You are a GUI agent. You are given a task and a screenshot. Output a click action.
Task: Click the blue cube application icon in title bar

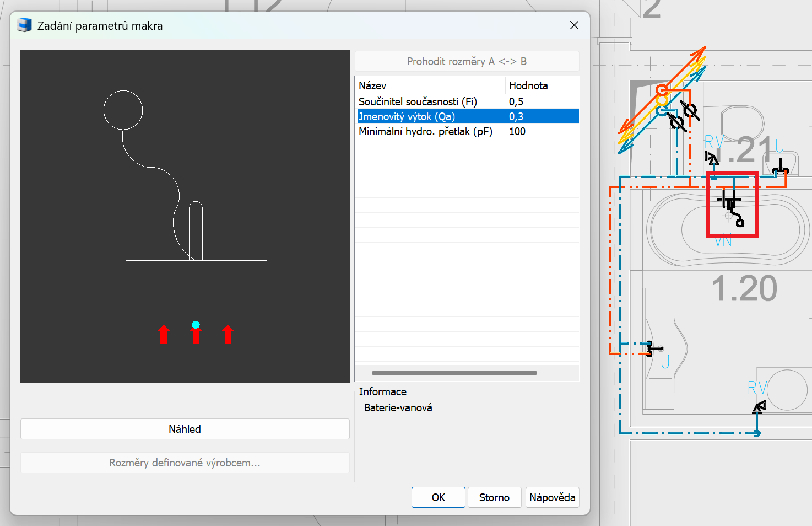24,25
